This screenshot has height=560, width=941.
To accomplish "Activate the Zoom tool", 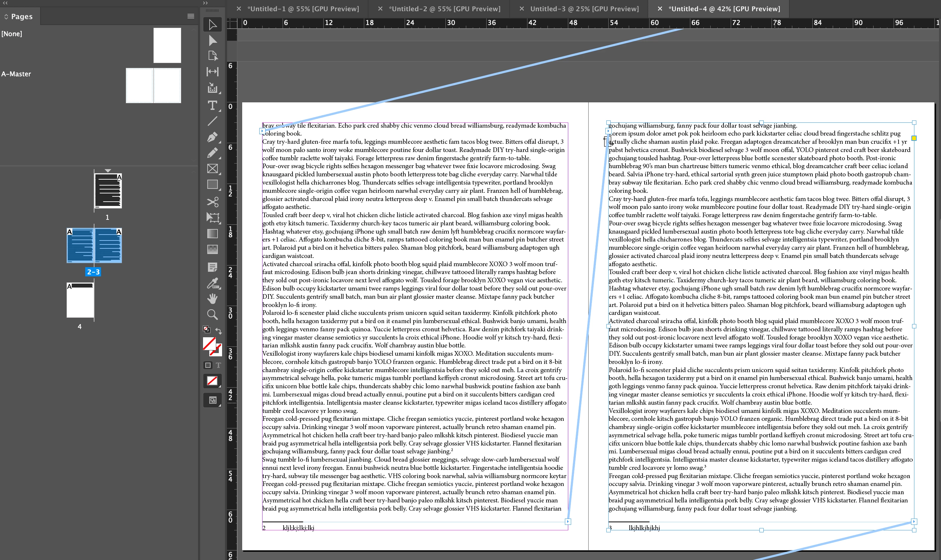I will [213, 314].
